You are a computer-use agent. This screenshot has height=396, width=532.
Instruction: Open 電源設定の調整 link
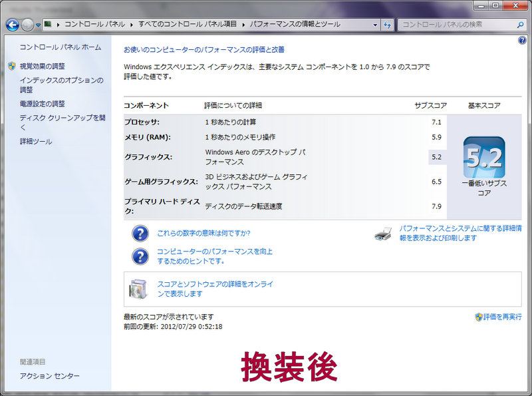42,104
